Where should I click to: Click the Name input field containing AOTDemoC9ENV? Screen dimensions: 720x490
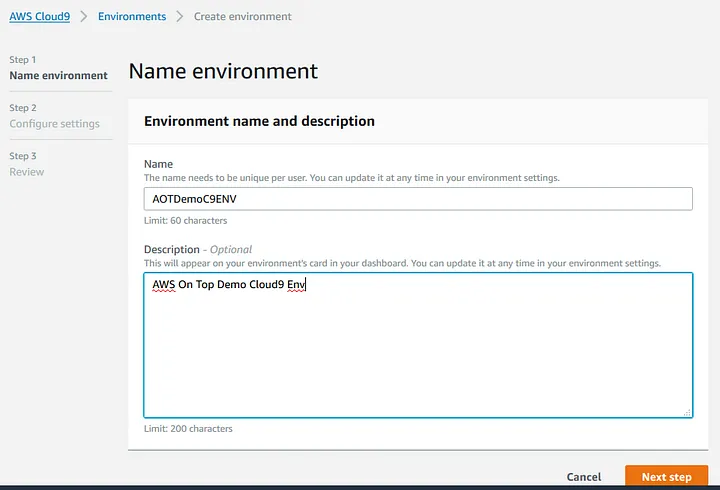418,199
